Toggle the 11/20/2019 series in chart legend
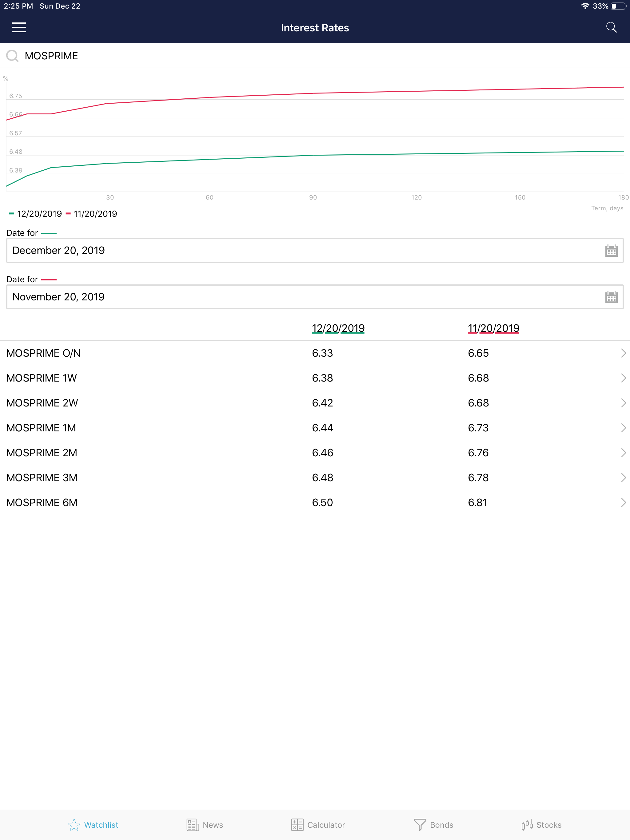630x840 pixels. click(92, 213)
